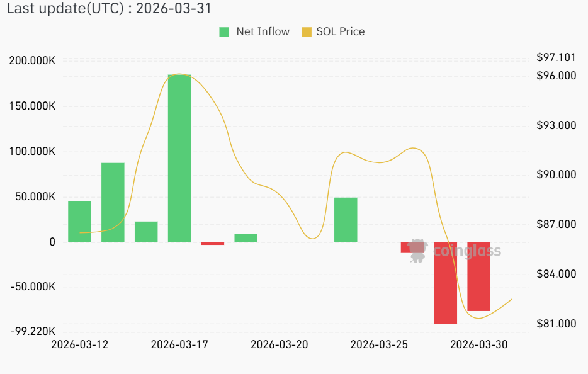
Task: Click the coinglass watermark logo icon
Action: coord(416,251)
